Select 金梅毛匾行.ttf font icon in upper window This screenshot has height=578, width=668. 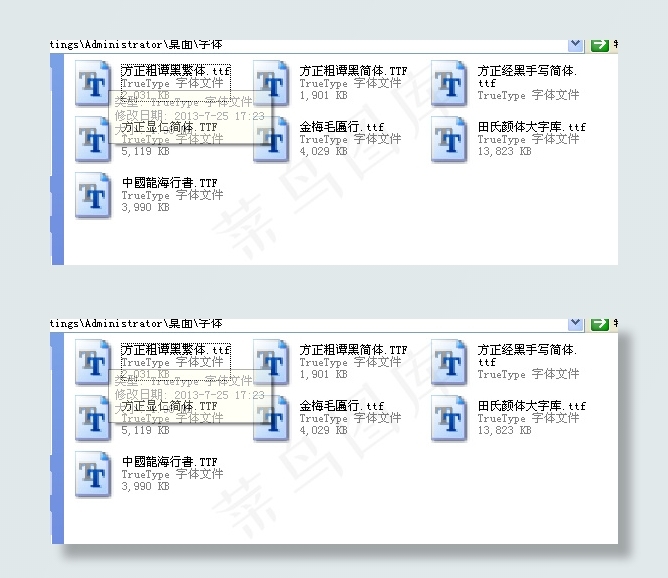(271, 139)
